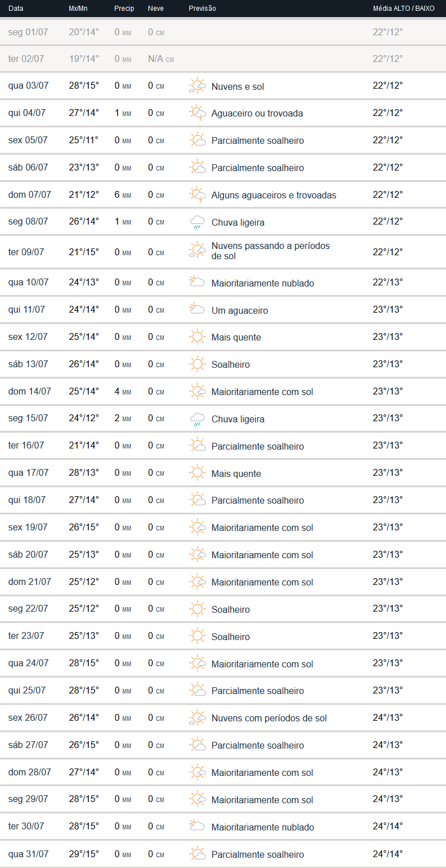Open the 'Nuvens passando a períodos de sol' forecast
Viewport: 446px width, 868px height.
tap(270, 251)
